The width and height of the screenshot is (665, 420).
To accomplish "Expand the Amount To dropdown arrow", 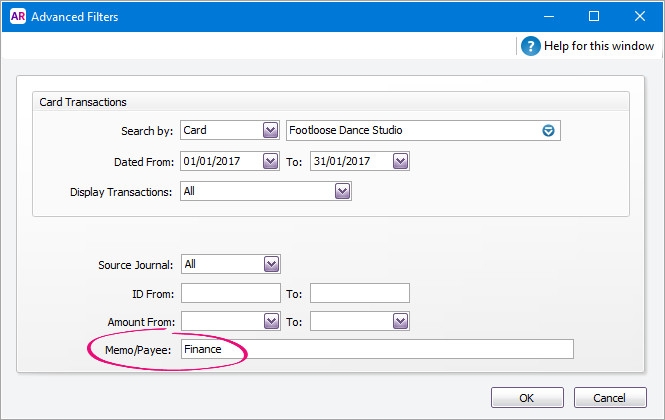I will pyautogui.click(x=400, y=321).
